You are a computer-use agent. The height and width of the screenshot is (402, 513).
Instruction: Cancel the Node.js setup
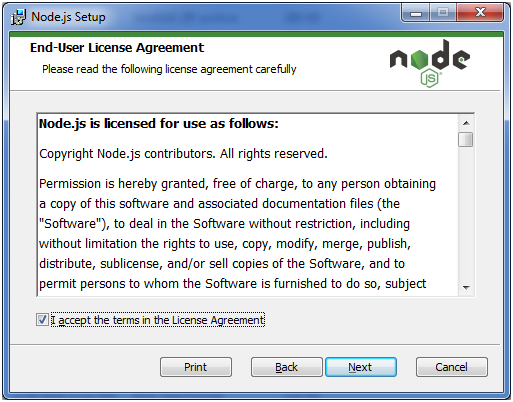[x=452, y=367]
